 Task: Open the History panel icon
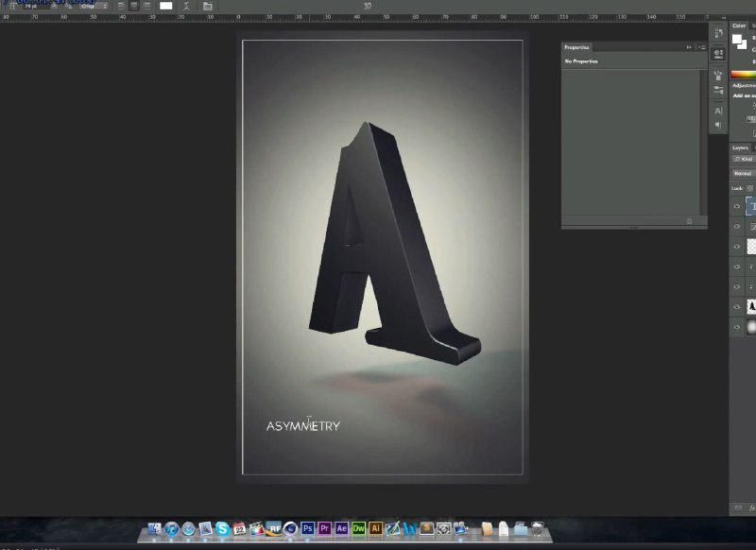tap(718, 32)
